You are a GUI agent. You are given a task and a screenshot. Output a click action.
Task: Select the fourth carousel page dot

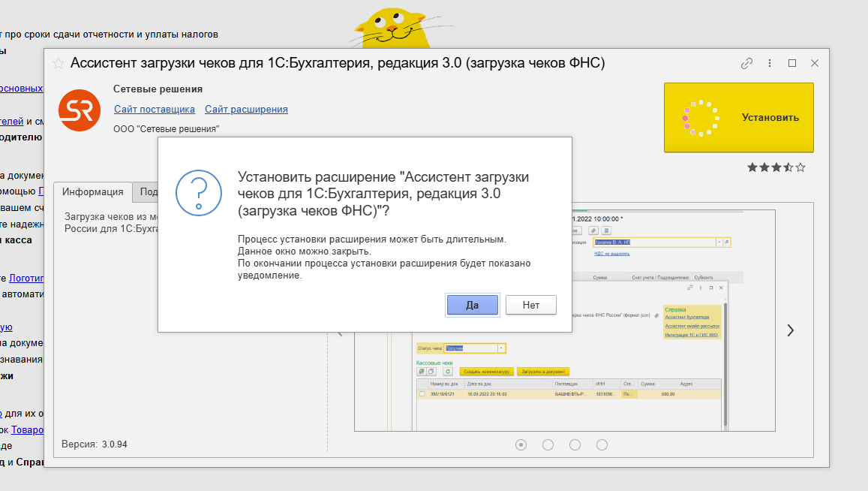point(602,444)
